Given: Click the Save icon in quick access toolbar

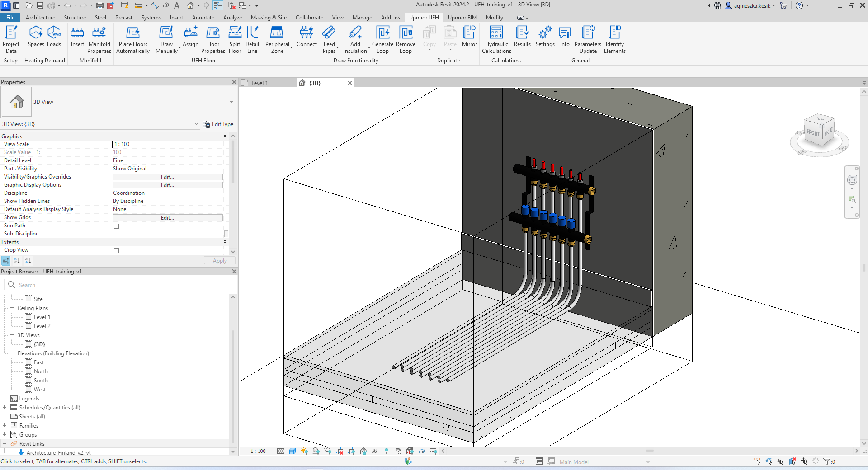Looking at the screenshot, I should 40,5.
